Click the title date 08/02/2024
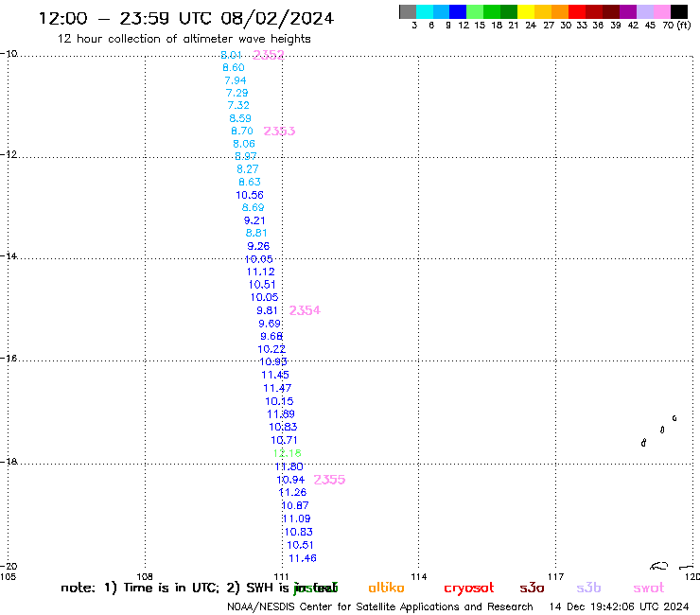The width and height of the screenshot is (700, 615). pyautogui.click(x=277, y=18)
